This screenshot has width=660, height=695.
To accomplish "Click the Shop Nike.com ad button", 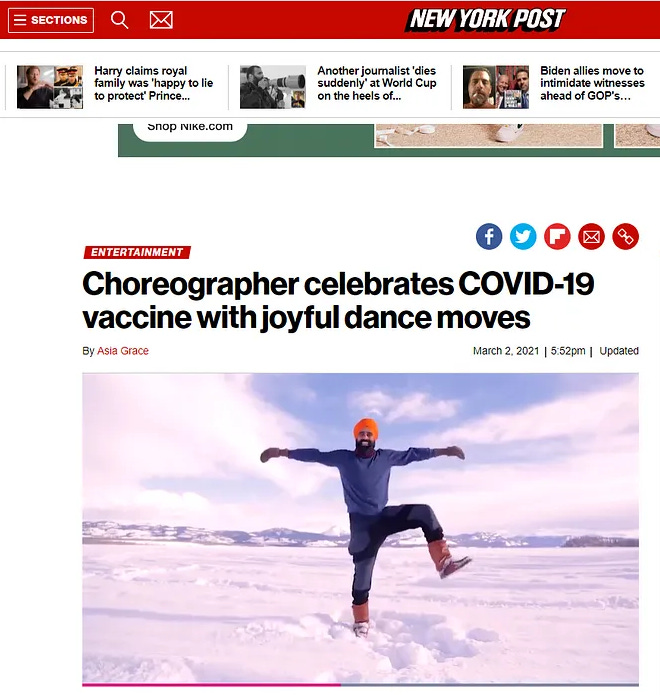I will (x=190, y=129).
